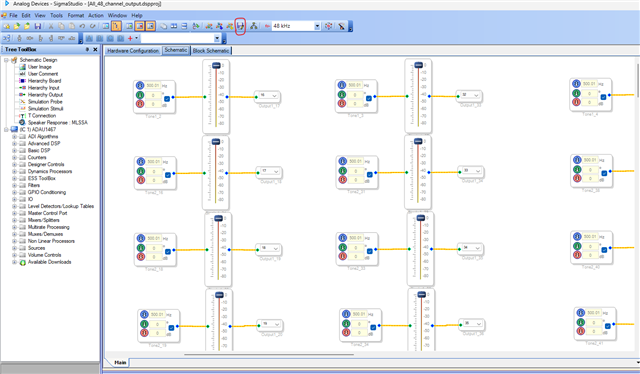Image resolution: width=640 pixels, height=374 pixels.
Task: Switch to Hardware Configuration tab
Action: pos(133,51)
